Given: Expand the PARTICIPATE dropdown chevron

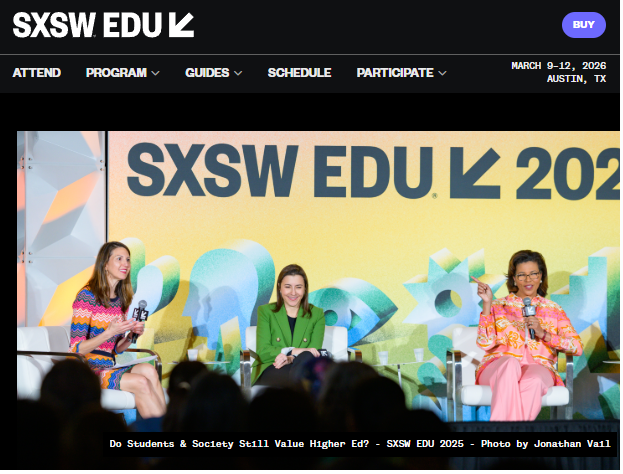Looking at the screenshot, I should point(442,73).
